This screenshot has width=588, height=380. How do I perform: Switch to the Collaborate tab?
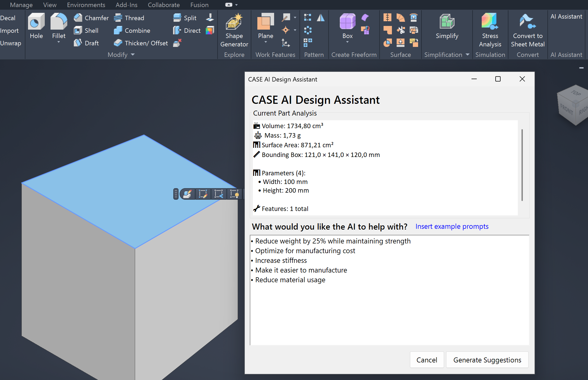[x=164, y=5]
